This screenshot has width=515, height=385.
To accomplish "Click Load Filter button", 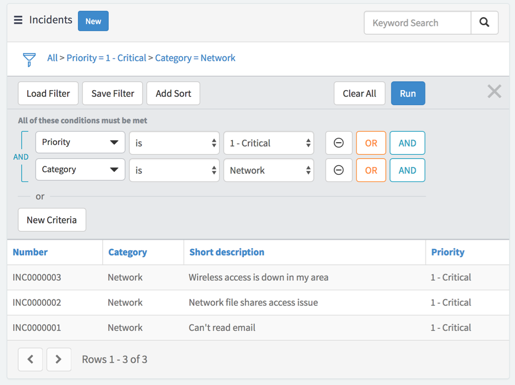I will click(x=48, y=93).
